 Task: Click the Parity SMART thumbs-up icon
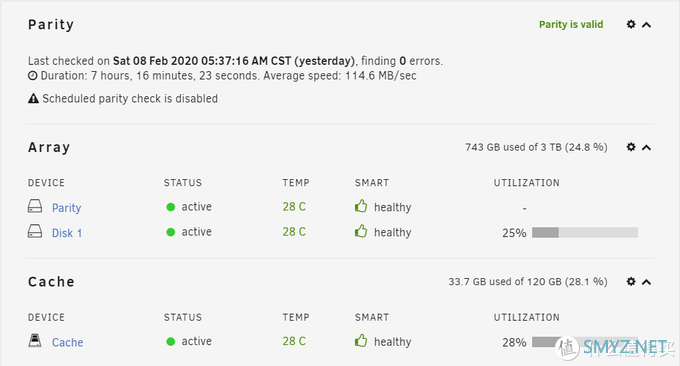(x=361, y=206)
